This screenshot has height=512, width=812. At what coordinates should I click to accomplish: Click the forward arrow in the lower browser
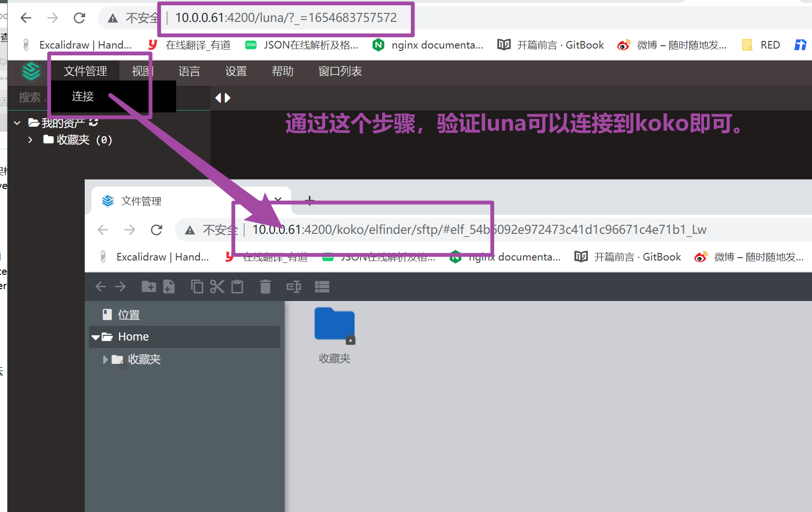[129, 230]
